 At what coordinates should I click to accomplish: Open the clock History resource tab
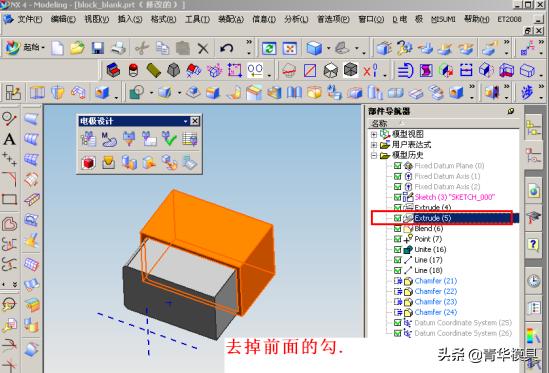534,281
